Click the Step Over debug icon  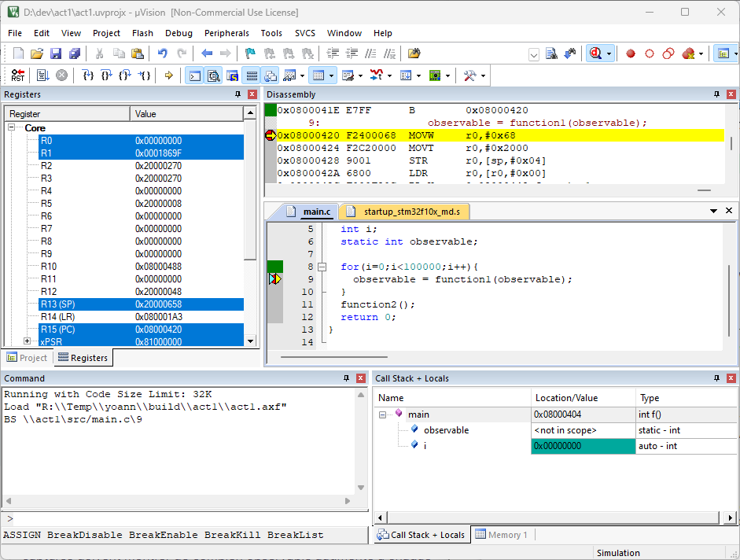click(x=107, y=76)
